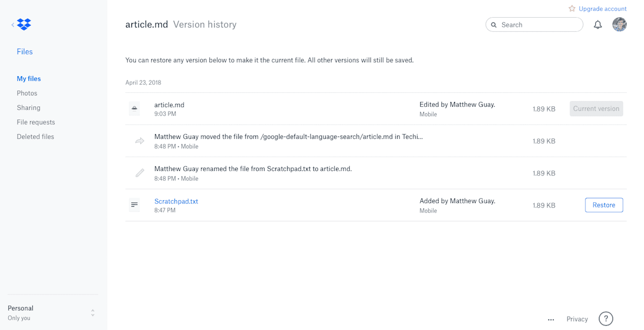Screen dimensions: 644x330
Task: Open File requests in sidebar
Action: [x=36, y=122]
